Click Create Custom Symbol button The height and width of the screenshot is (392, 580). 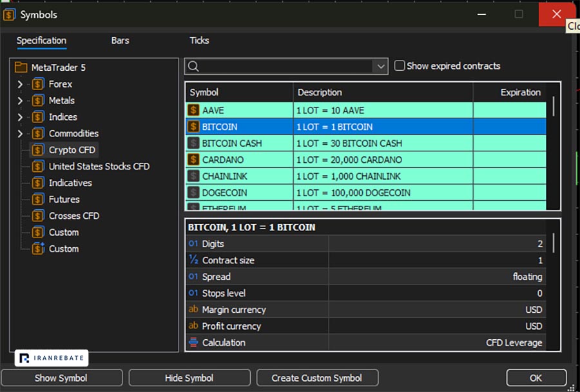coord(317,378)
